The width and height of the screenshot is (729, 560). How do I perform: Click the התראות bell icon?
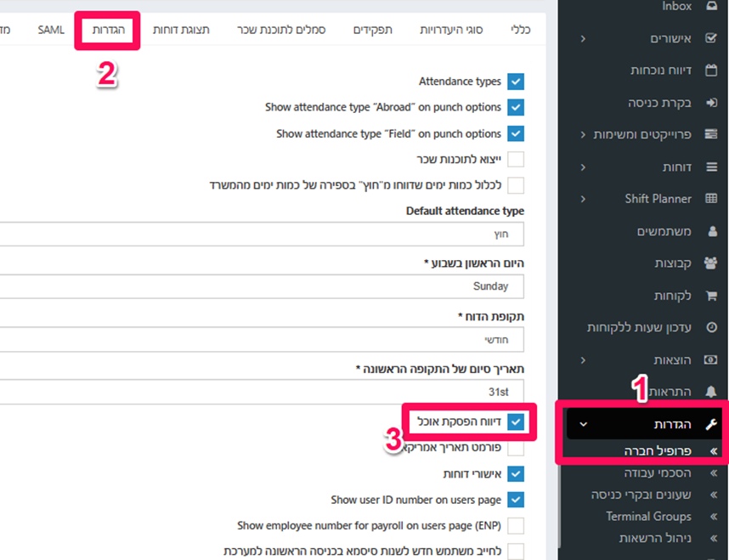[711, 392]
